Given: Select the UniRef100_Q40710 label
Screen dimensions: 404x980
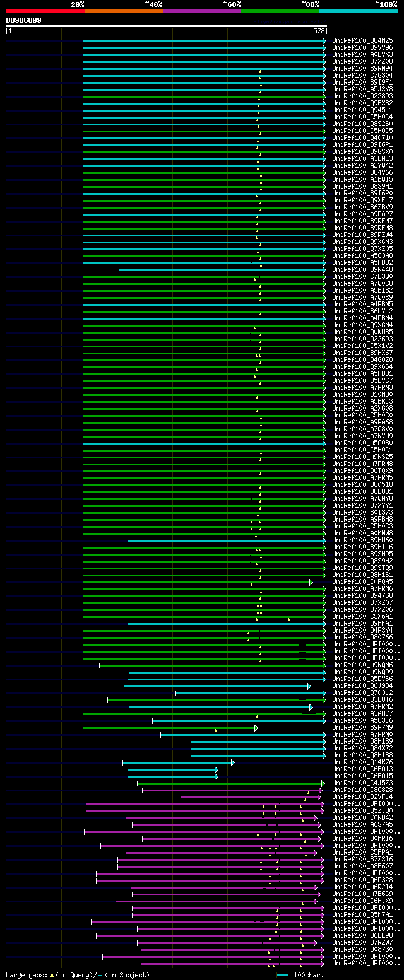Looking at the screenshot, I should pyautogui.click(x=362, y=137).
